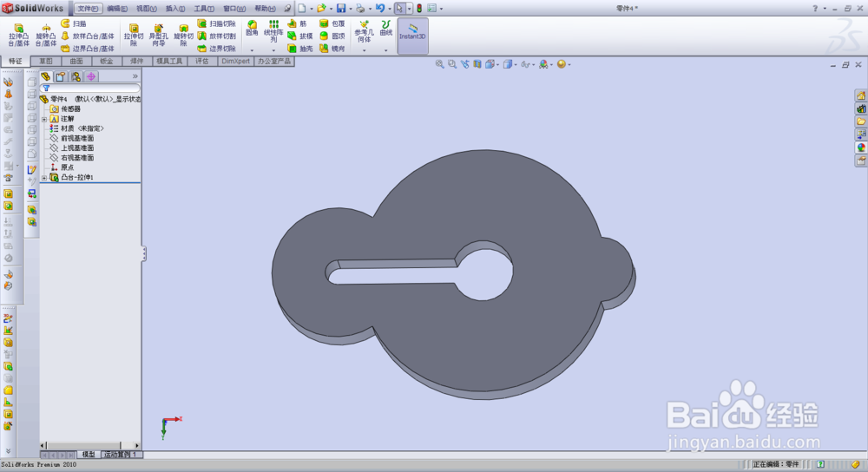This screenshot has width=868, height=472.
Task: Select 材质 <未指定> in the feature tree
Action: (x=76, y=128)
